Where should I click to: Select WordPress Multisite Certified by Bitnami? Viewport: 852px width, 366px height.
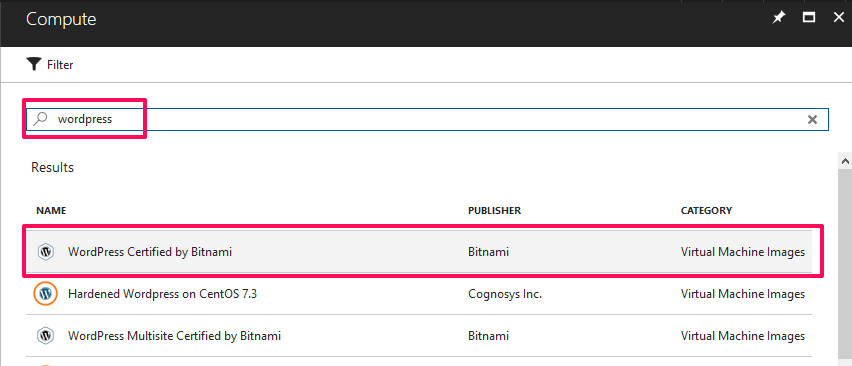[x=419, y=336]
